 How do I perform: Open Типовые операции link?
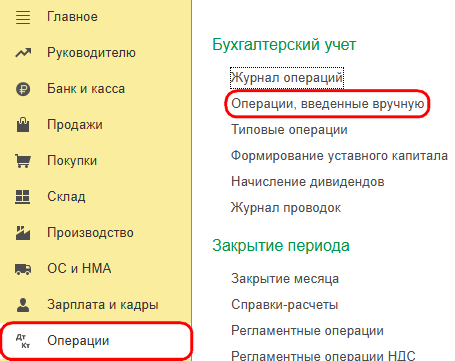(x=289, y=130)
